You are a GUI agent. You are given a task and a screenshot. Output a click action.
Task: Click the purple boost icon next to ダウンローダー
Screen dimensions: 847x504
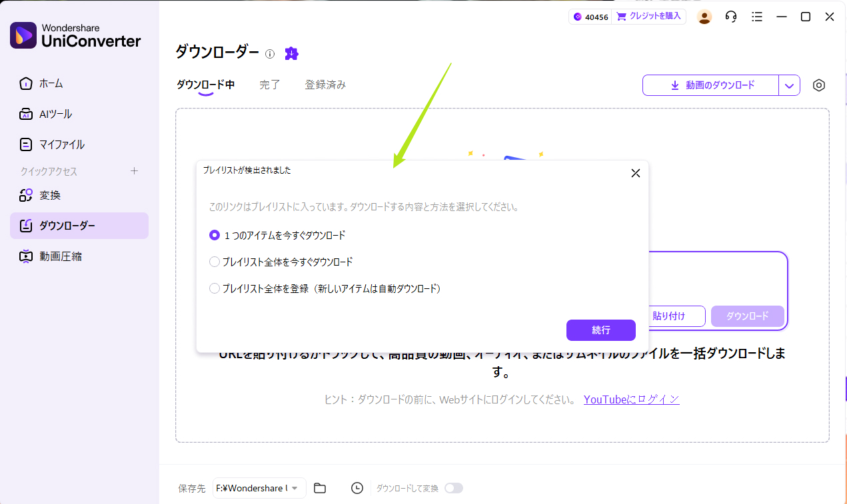[291, 53]
